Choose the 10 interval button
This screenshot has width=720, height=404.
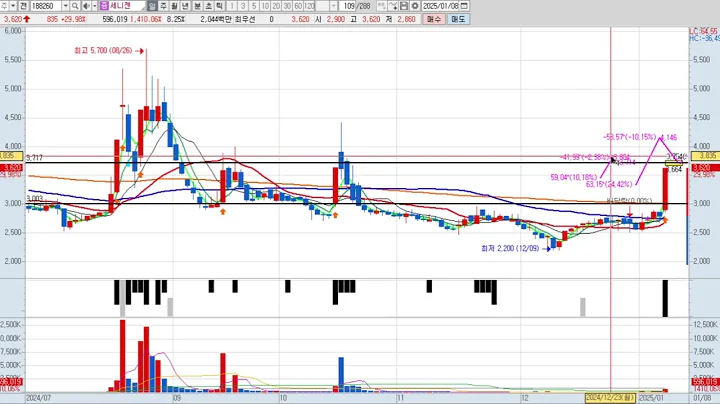[265, 6]
